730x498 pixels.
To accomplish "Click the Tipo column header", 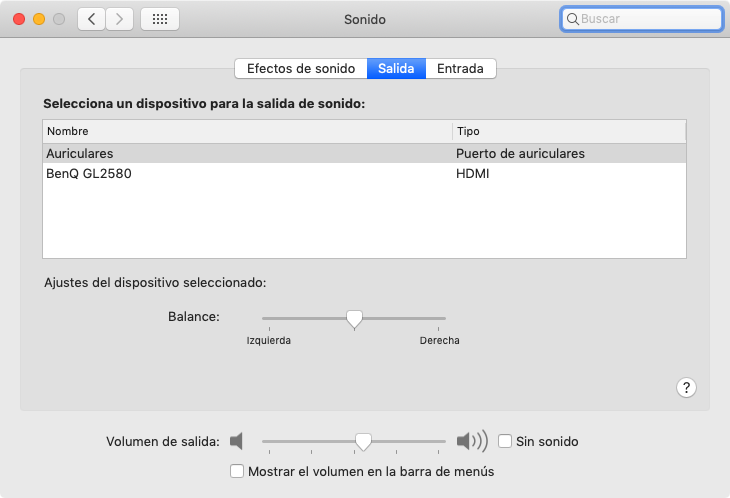I will coord(569,131).
